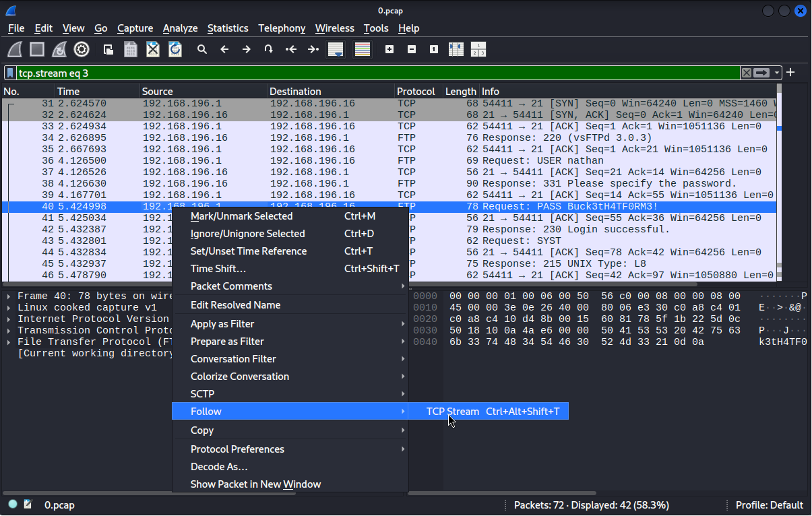Expand the Apply as Filter submenu

tap(290, 324)
